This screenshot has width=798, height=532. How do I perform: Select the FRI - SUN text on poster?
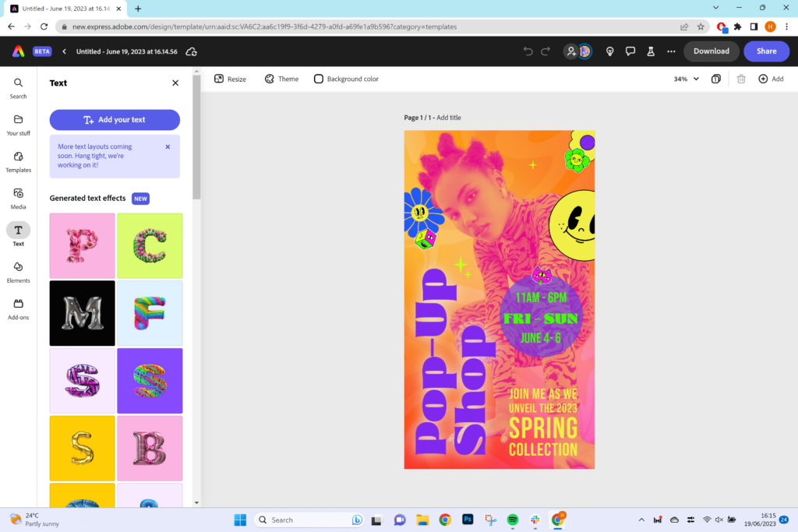tap(541, 319)
